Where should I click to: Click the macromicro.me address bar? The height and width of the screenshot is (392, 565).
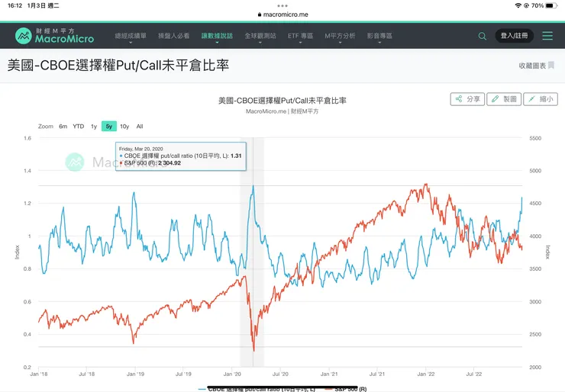pos(282,14)
